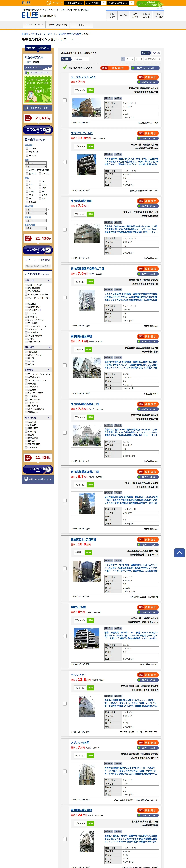The width and height of the screenshot is (186, 868).
Task: Collapse 建物・構造 section chevron
Action: point(49,347)
